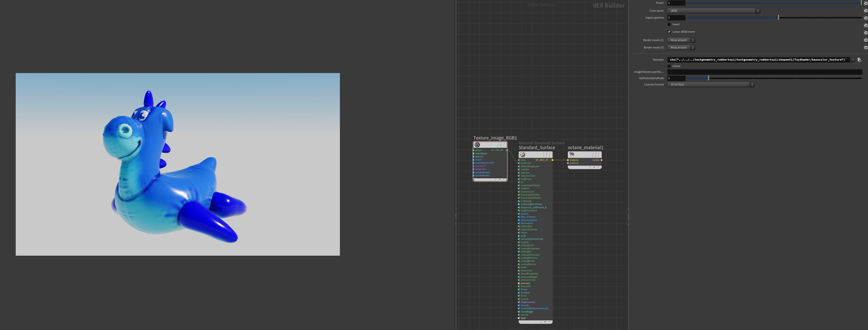Click the gear icon beside Color space
This screenshot has width=868, height=330.
(866, 11)
